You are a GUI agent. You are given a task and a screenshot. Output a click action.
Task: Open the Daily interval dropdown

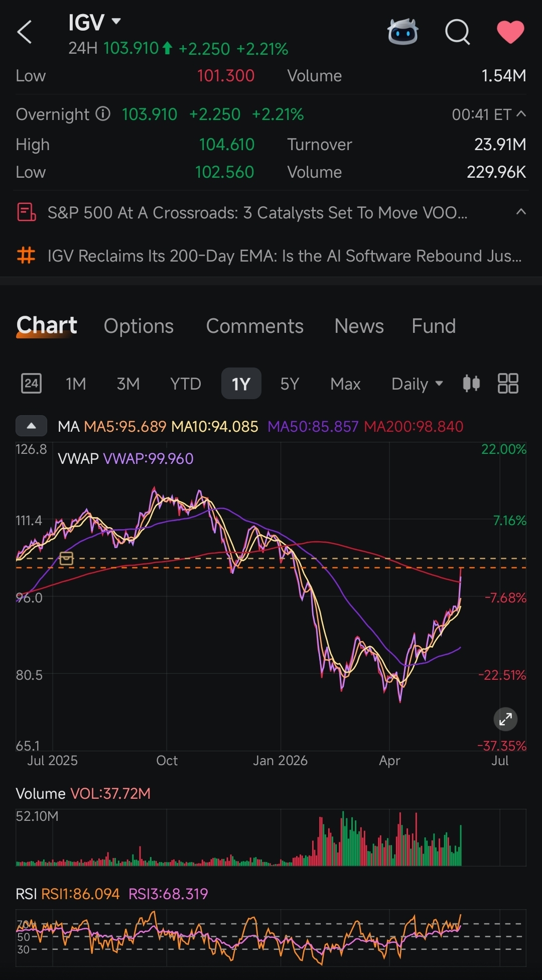(x=417, y=384)
